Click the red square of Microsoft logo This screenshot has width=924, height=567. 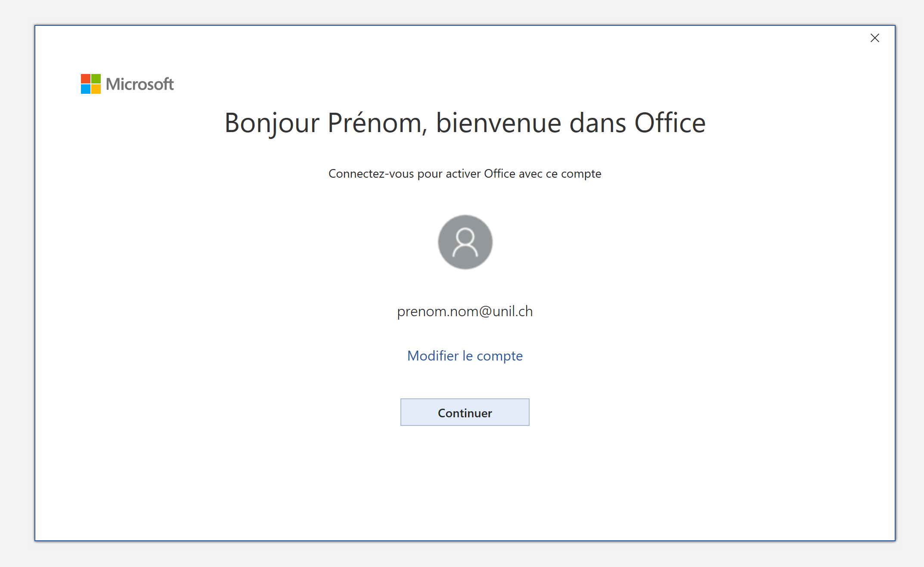[86, 79]
